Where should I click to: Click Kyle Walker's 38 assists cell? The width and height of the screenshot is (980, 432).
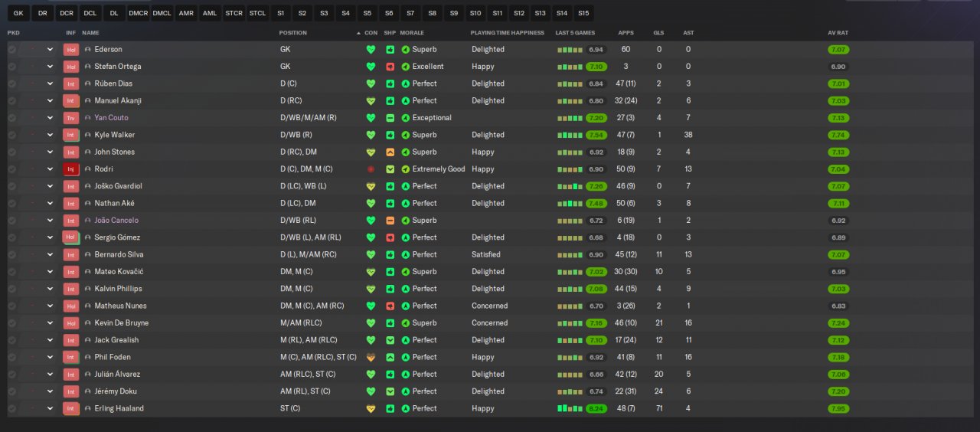[688, 135]
